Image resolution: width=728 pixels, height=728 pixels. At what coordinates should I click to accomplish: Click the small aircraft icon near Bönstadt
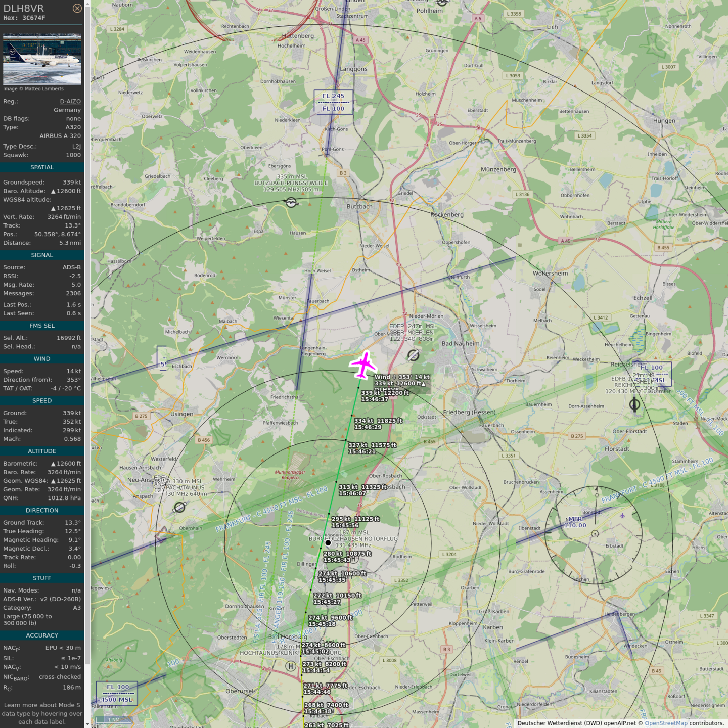coord(622,516)
